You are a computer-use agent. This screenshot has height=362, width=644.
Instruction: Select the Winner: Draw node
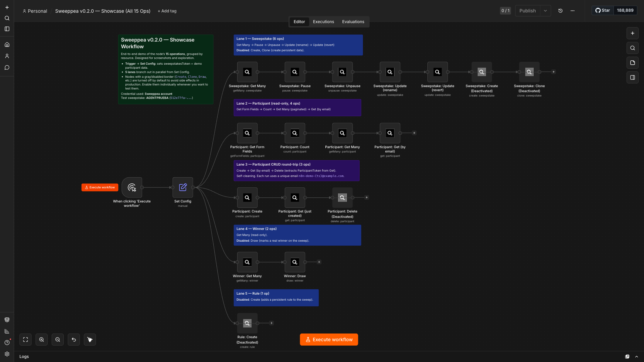295,262
